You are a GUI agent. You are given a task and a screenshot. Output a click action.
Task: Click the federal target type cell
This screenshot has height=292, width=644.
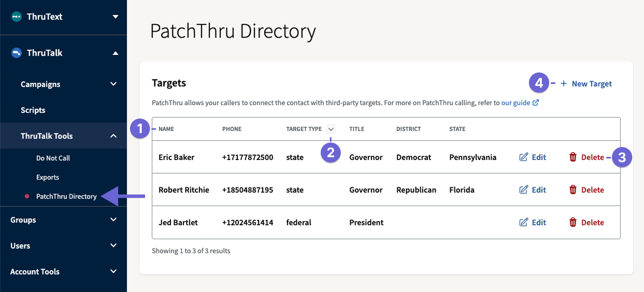[299, 222]
